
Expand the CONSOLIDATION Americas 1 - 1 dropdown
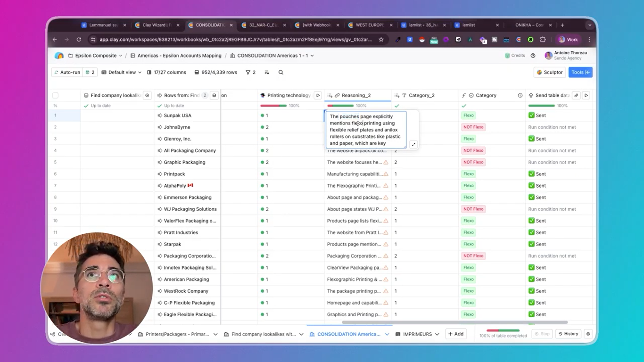pos(312,56)
